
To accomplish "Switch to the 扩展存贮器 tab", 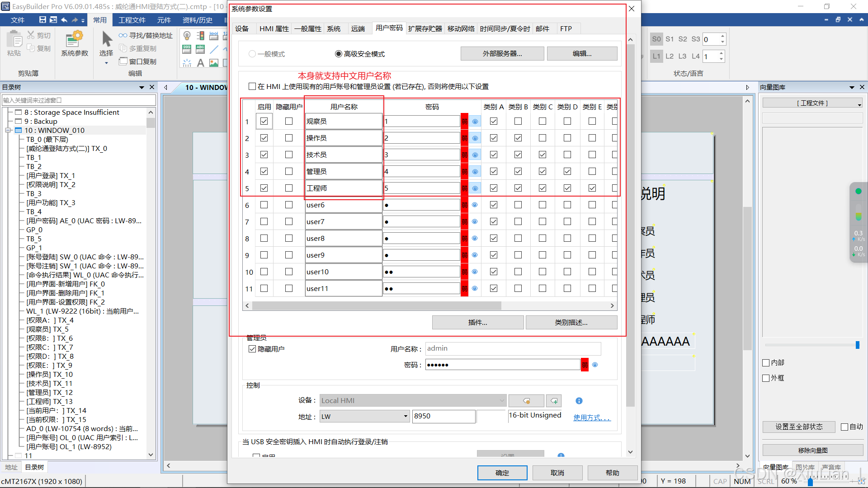I will tap(425, 28).
